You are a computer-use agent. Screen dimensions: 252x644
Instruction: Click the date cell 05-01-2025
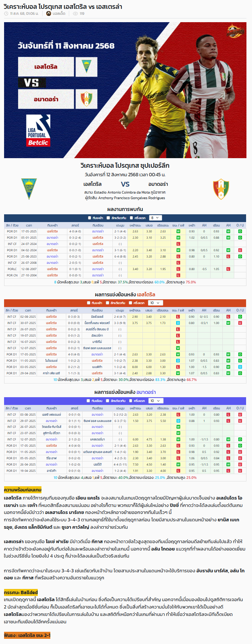tap(29, 238)
